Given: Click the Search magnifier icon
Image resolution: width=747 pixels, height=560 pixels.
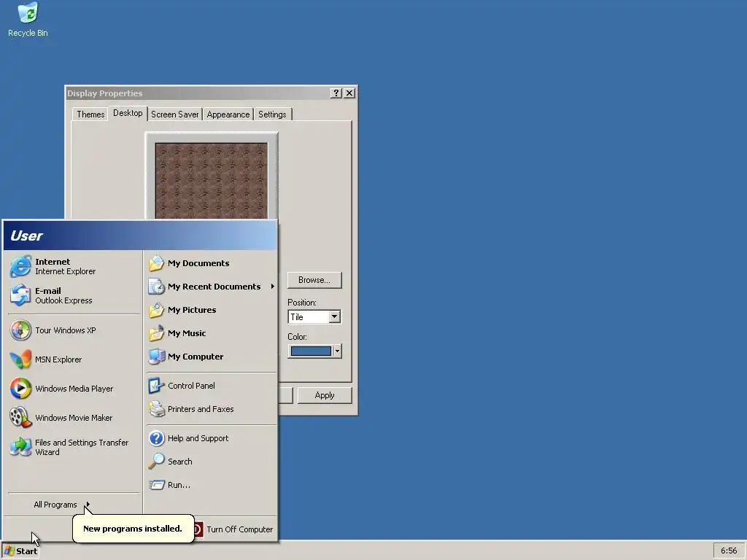Looking at the screenshot, I should click(156, 462).
